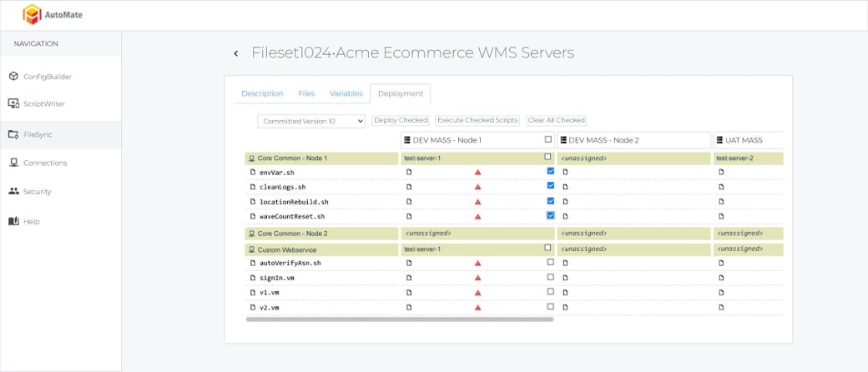868x372 pixels.
Task: Click warning triangle on autoVerifyAsn.sh row
Action: 477,263
